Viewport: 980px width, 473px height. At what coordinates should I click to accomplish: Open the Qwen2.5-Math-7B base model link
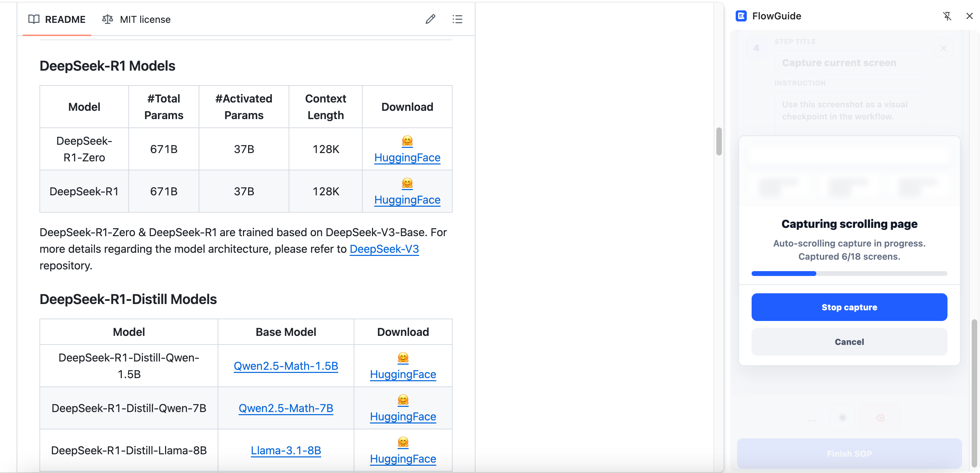coord(286,408)
